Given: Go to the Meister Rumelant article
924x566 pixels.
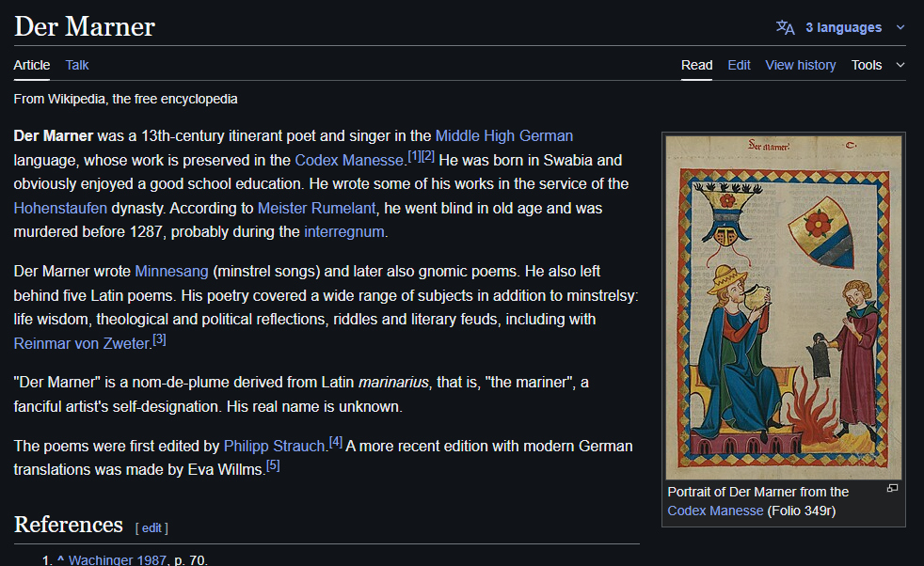Looking at the screenshot, I should click(x=316, y=207).
